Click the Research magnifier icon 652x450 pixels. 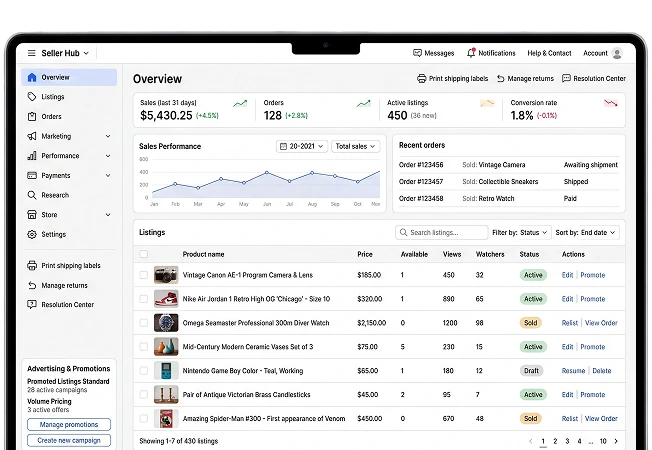point(32,195)
